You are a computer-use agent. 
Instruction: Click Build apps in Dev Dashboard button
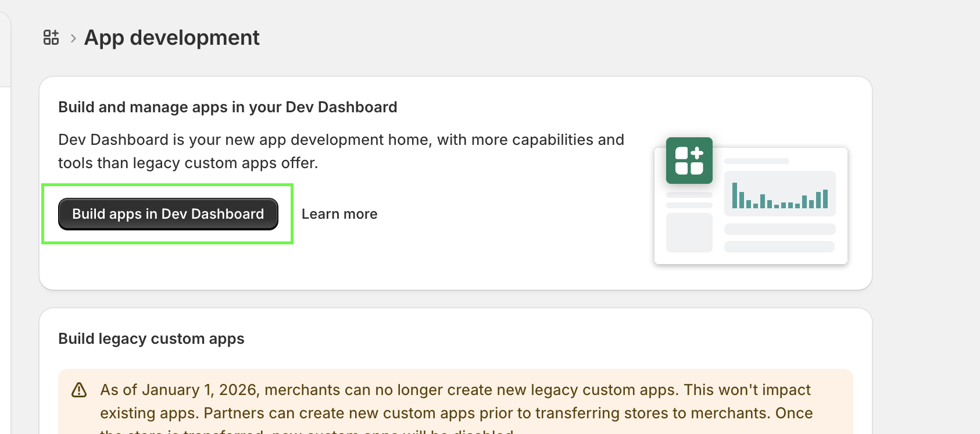168,214
